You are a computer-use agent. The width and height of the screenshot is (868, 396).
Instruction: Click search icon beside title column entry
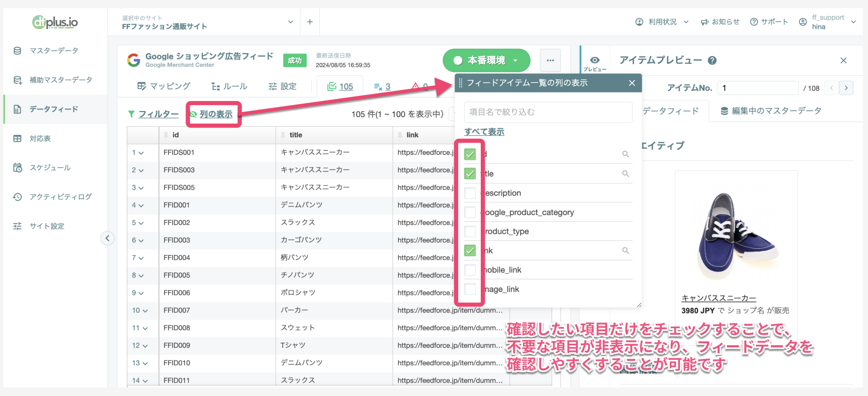626,173
